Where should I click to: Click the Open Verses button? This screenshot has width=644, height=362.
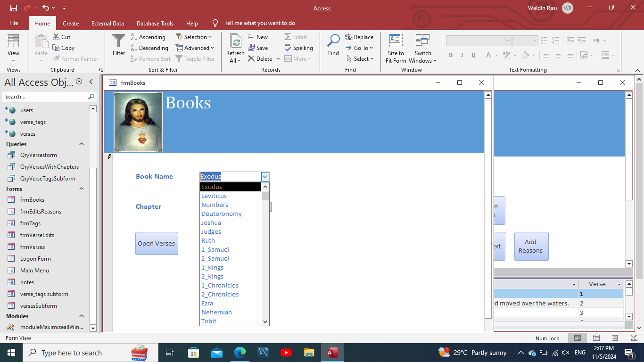157,244
